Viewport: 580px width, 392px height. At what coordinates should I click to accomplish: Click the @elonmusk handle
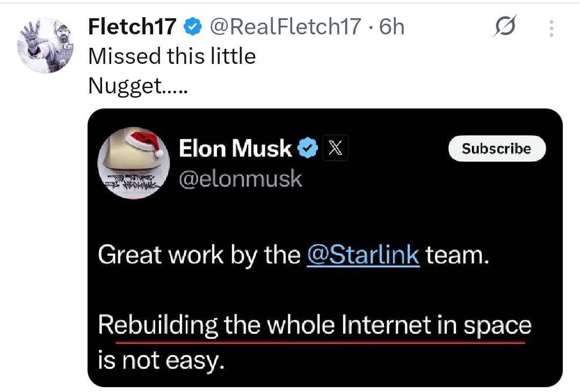(x=241, y=179)
